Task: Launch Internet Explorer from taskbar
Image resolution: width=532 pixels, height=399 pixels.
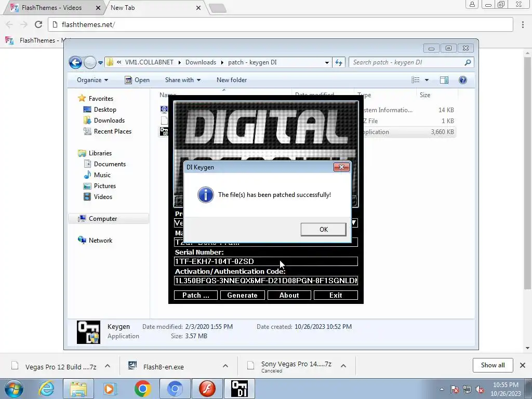Action: [x=46, y=389]
